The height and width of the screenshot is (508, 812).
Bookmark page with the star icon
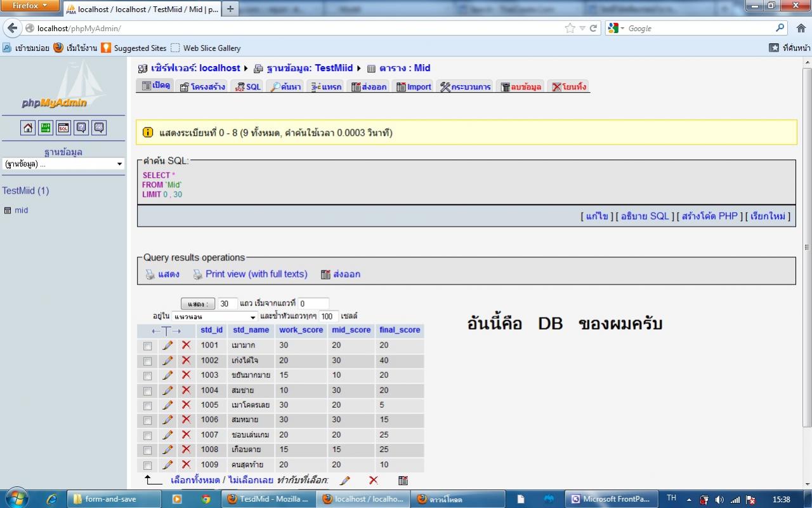pos(570,29)
